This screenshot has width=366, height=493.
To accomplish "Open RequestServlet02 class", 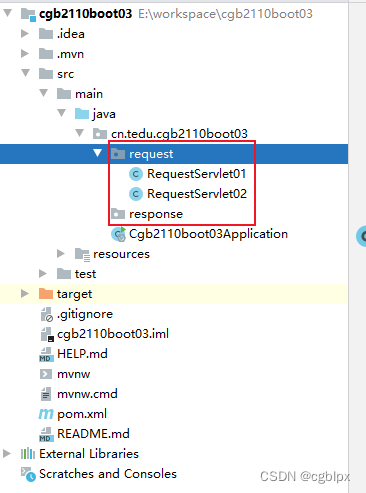I will click(197, 194).
